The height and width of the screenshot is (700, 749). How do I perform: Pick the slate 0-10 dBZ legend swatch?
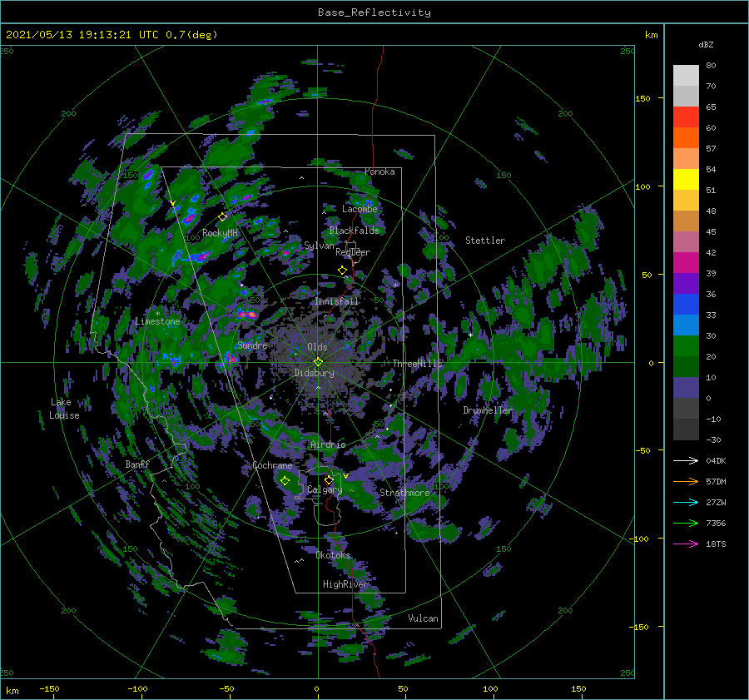[686, 388]
